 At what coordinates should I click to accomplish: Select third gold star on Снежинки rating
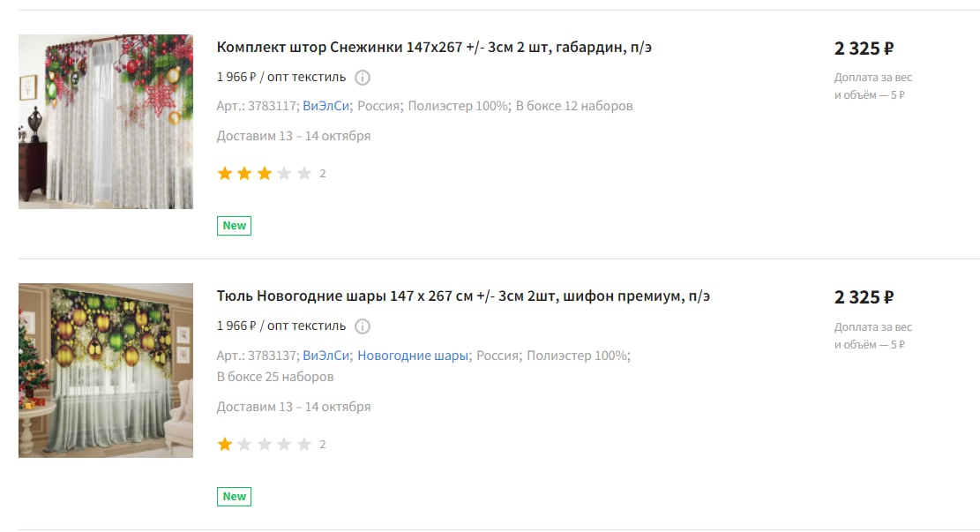[x=265, y=173]
